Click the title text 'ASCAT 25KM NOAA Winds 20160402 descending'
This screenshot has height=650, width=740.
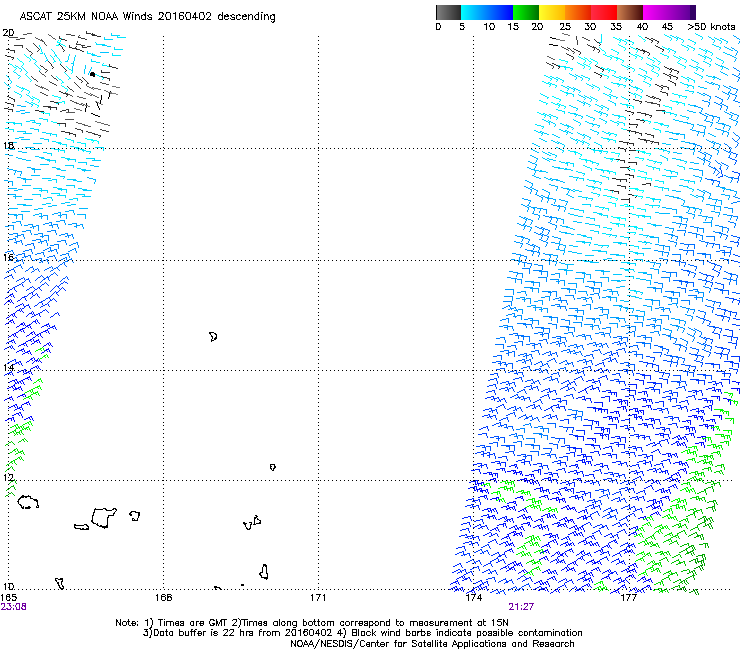[x=147, y=16]
